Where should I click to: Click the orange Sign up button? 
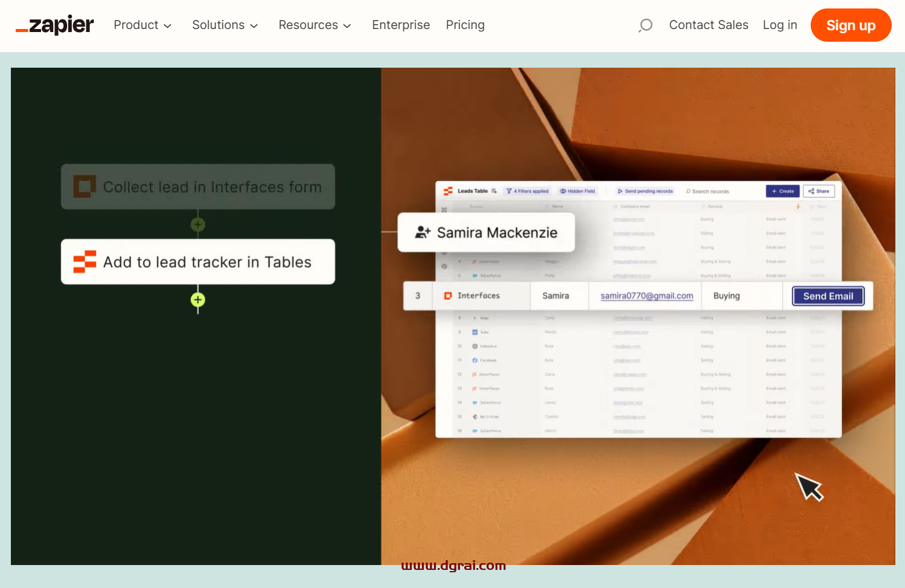[851, 25]
